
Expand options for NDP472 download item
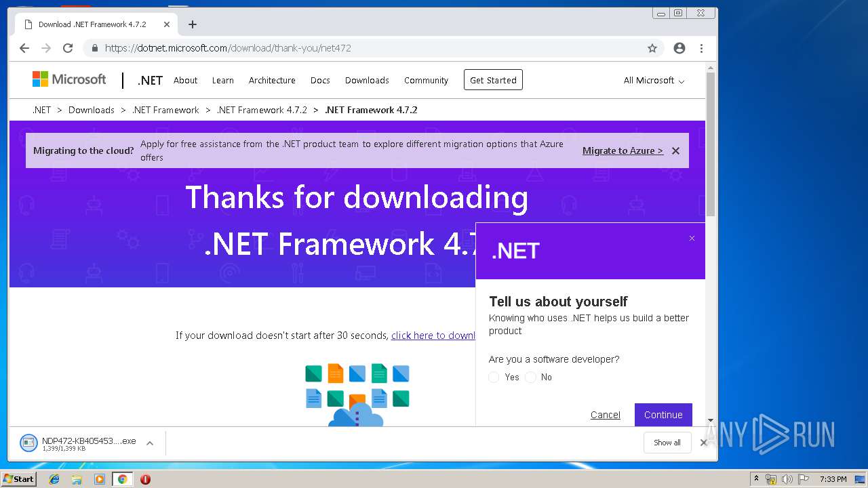pos(150,443)
